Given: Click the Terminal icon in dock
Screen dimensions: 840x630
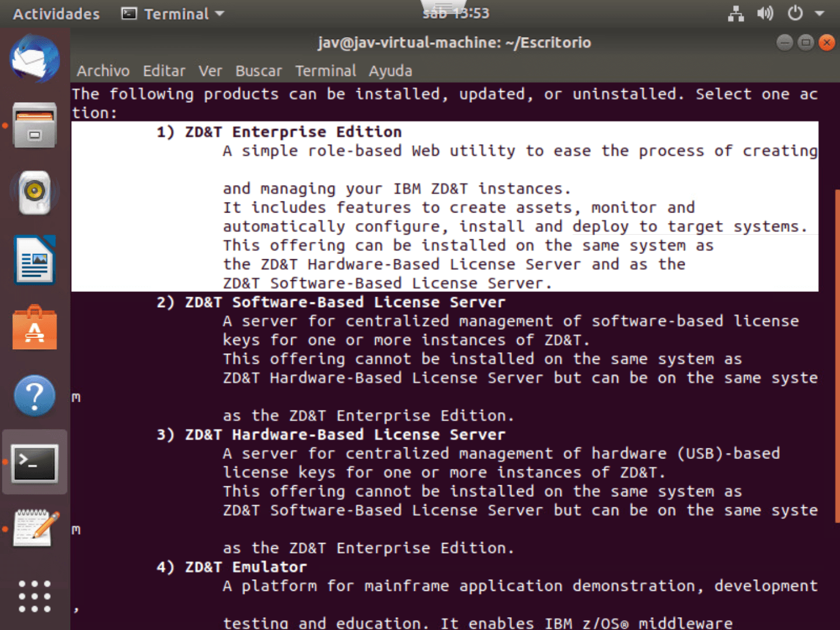Looking at the screenshot, I should pyautogui.click(x=34, y=463).
